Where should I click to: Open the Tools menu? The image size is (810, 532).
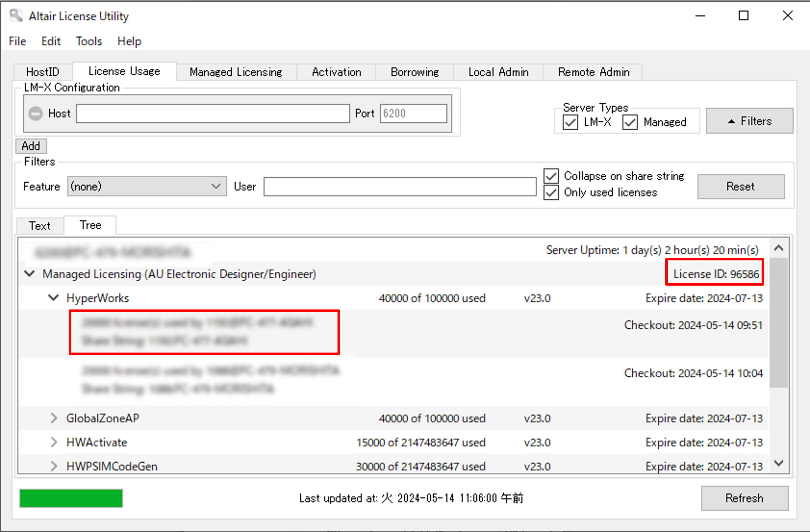point(89,41)
